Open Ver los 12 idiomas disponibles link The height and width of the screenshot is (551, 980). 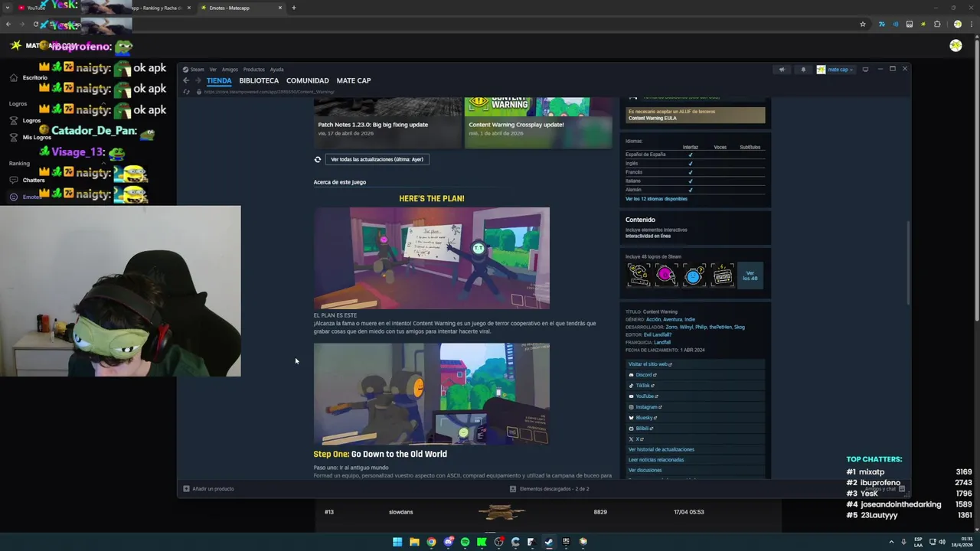click(656, 199)
